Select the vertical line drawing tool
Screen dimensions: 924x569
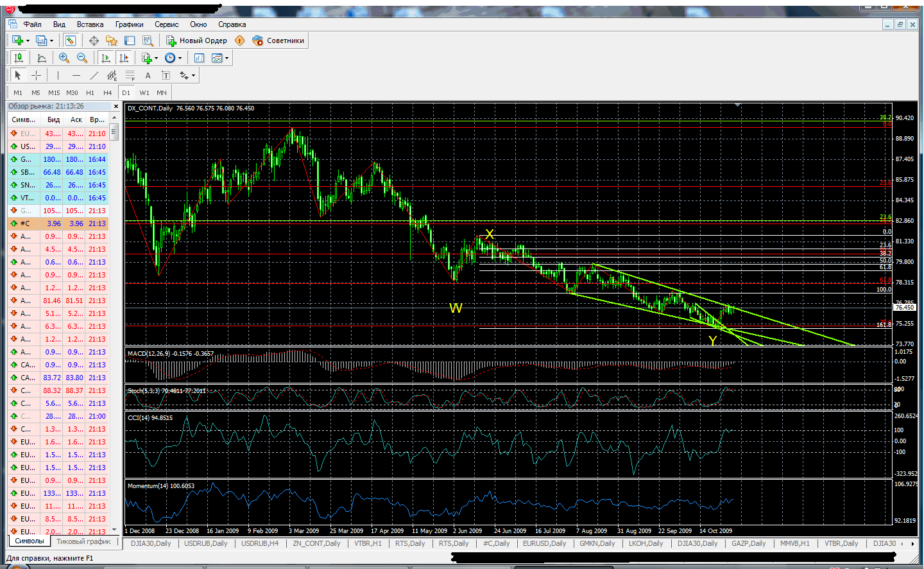coord(58,75)
